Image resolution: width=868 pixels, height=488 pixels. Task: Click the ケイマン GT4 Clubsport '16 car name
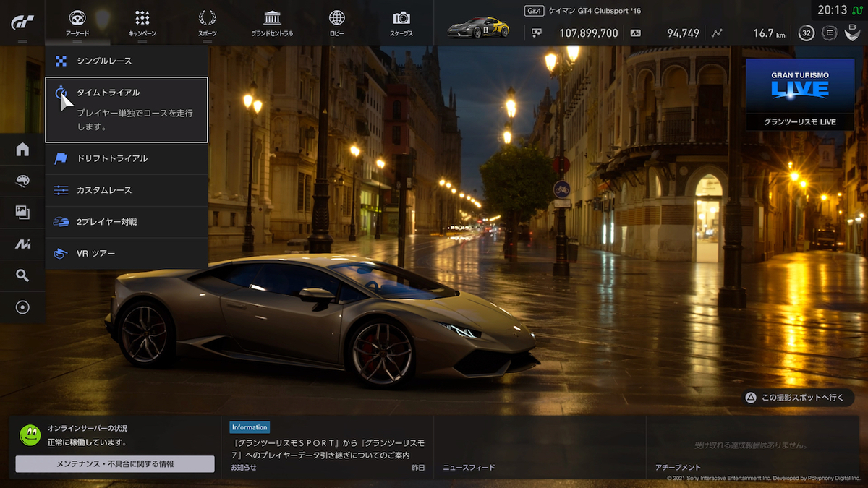point(595,11)
